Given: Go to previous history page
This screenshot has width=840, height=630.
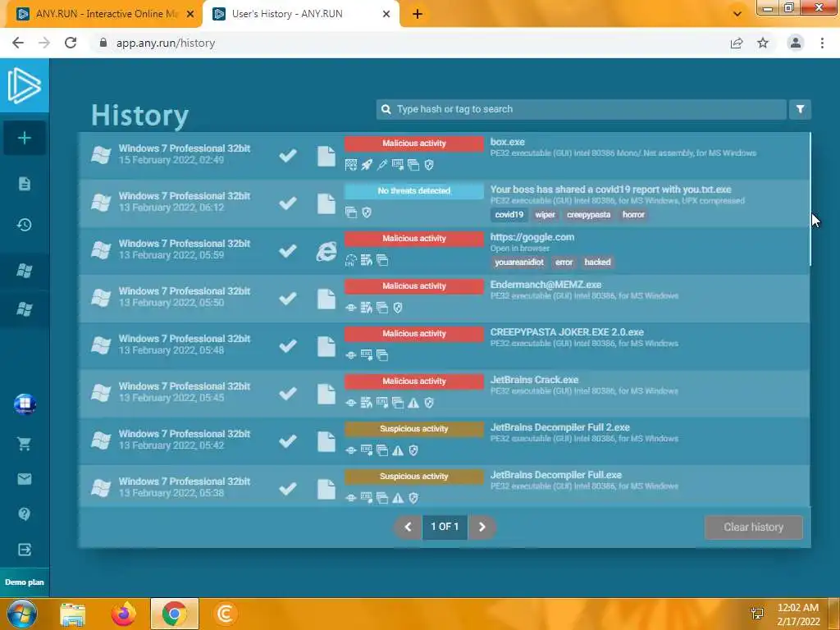Looking at the screenshot, I should (408, 527).
